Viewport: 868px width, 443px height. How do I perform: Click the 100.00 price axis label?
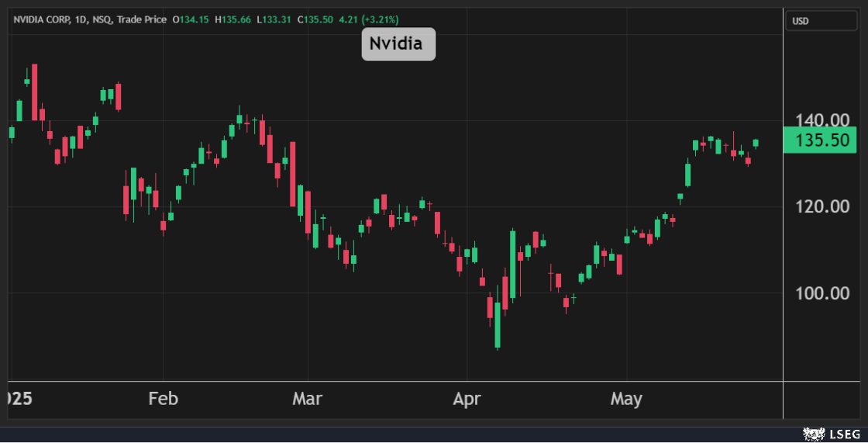822,293
